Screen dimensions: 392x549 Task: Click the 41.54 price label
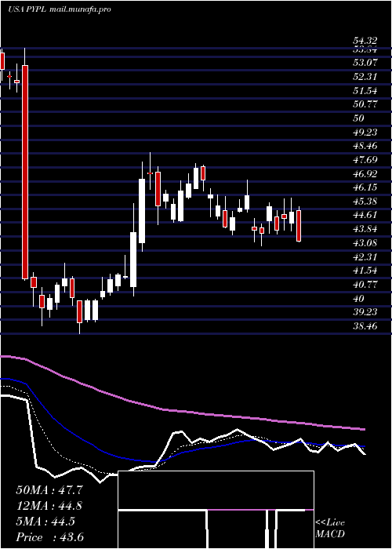point(365,271)
